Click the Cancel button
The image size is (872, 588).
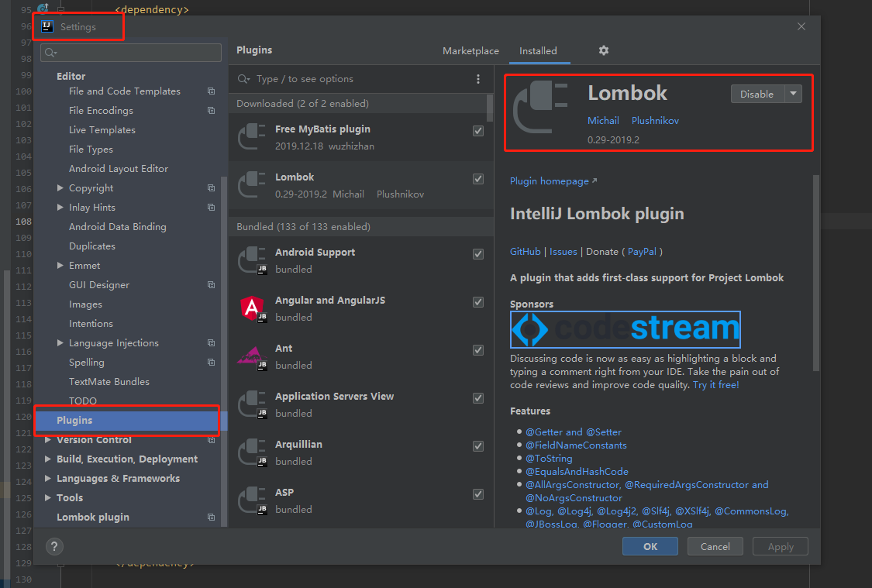(715, 546)
